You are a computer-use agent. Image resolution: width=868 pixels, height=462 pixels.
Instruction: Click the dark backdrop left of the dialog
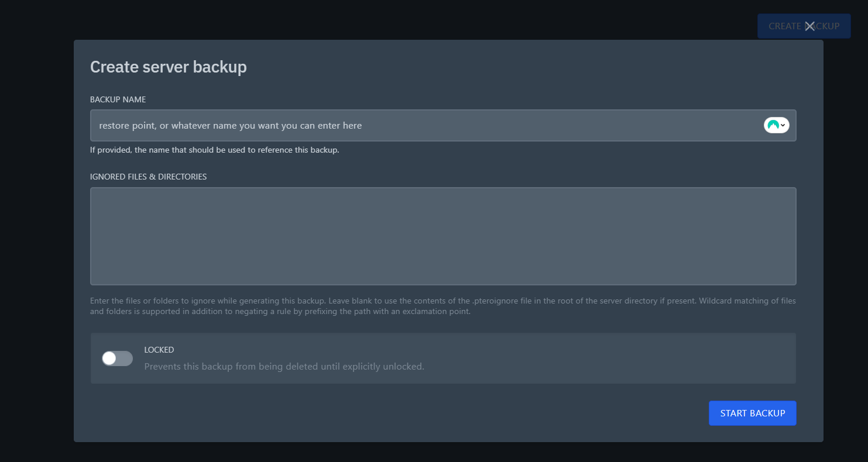point(36,234)
